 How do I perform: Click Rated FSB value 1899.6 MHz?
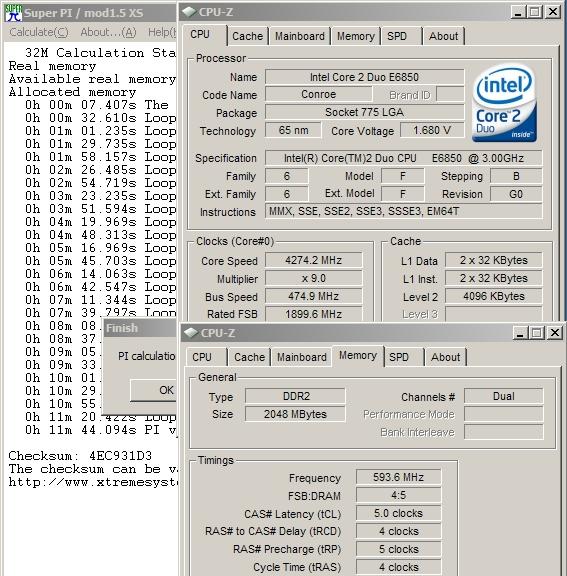314,314
